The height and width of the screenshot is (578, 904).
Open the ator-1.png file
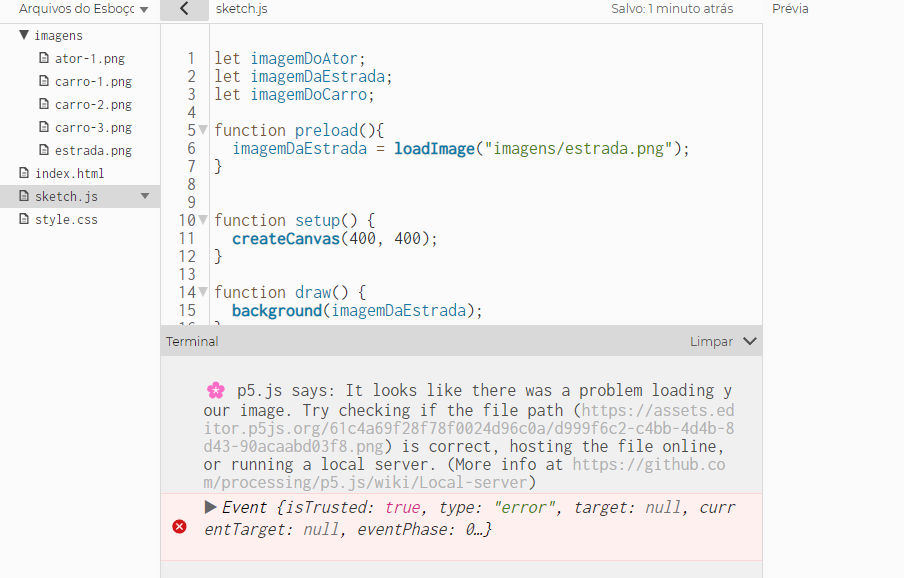pos(89,59)
